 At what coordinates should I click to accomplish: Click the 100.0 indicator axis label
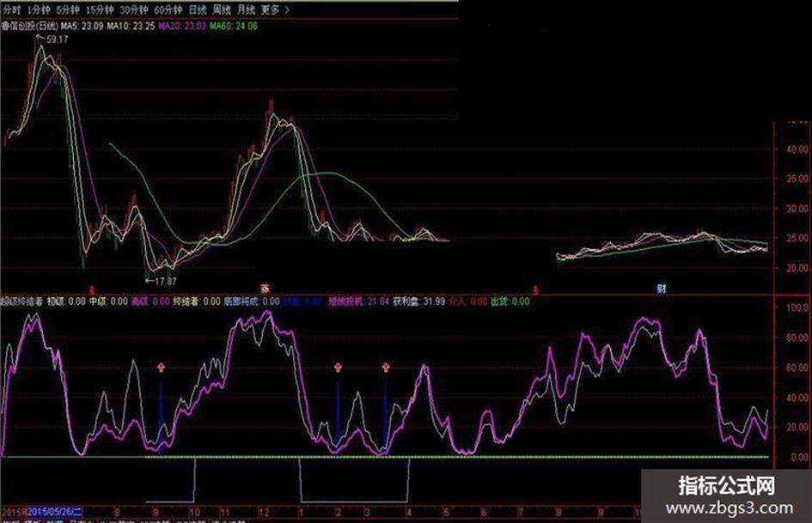click(797, 307)
